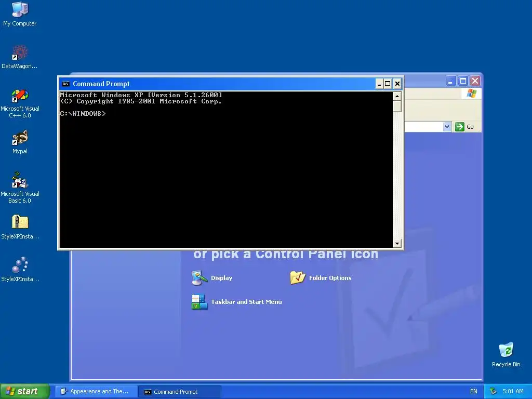Click the Command Prompt taskbar button
This screenshot has height=399, width=532.
180,391
